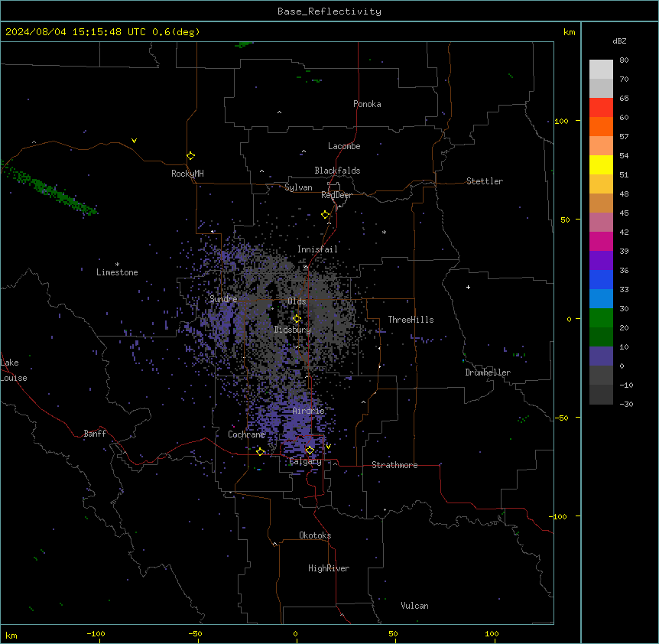The height and width of the screenshot is (644, 659).
Task: Click the HighRiver label
Action: point(329,568)
